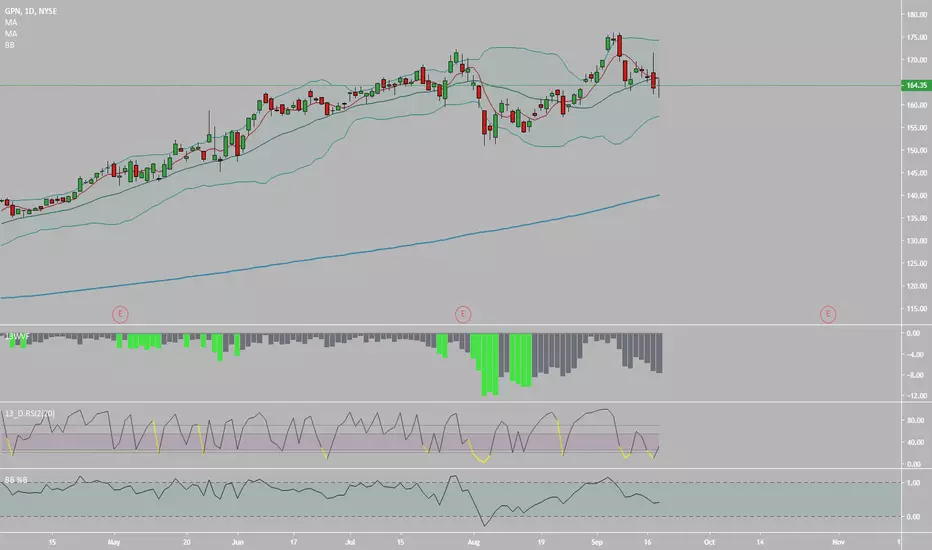Click the Nov date on the time axis
The height and width of the screenshot is (550, 932).
[x=838, y=542]
